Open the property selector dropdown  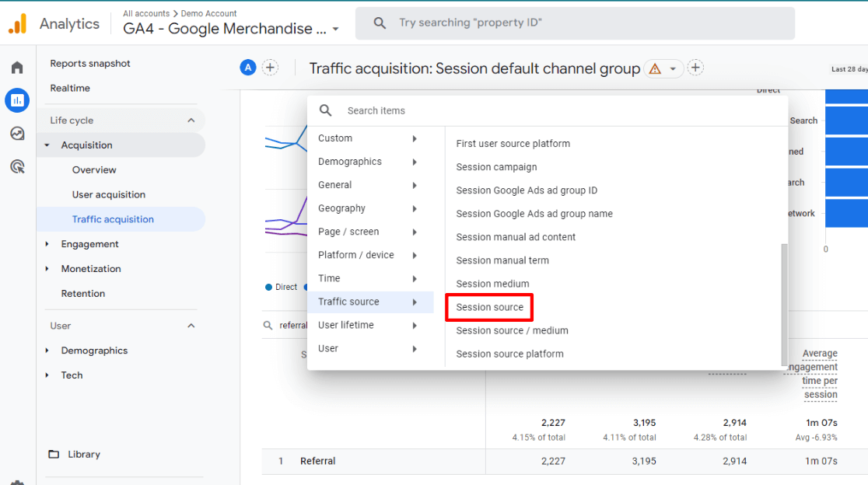pyautogui.click(x=335, y=30)
